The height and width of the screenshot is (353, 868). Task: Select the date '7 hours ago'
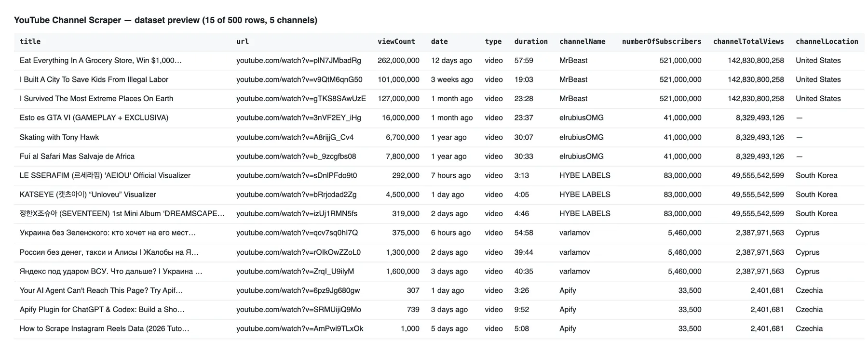pos(451,175)
